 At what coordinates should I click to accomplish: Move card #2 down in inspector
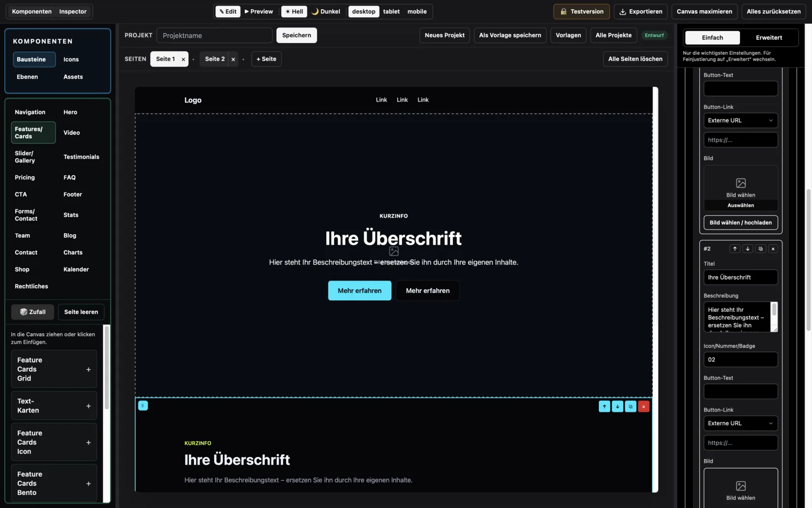point(748,248)
